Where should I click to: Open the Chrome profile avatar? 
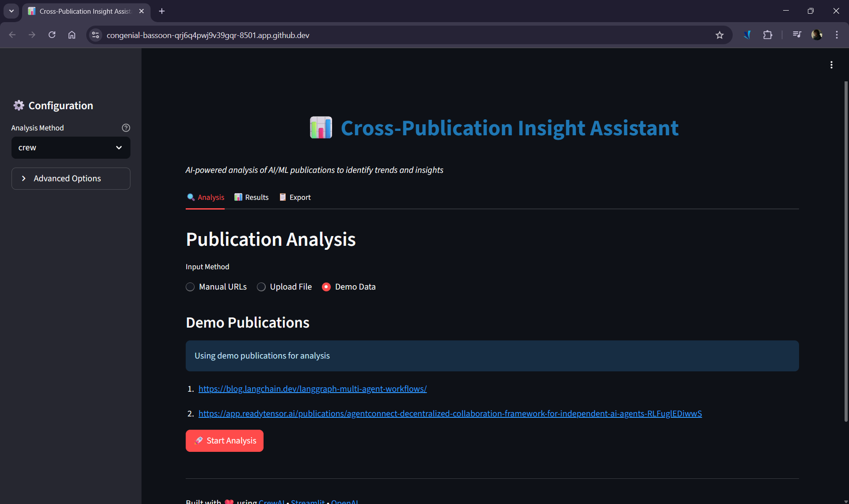[x=817, y=35]
